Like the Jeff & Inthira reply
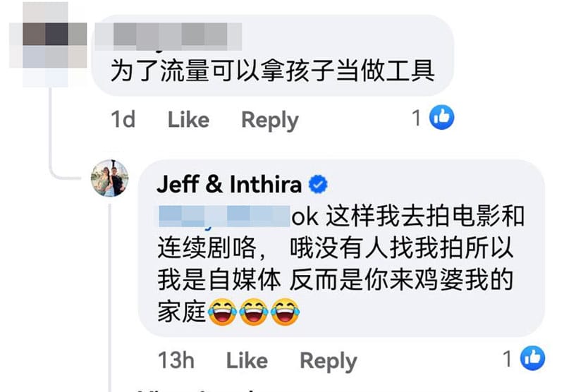The height and width of the screenshot is (392, 564). [x=247, y=360]
